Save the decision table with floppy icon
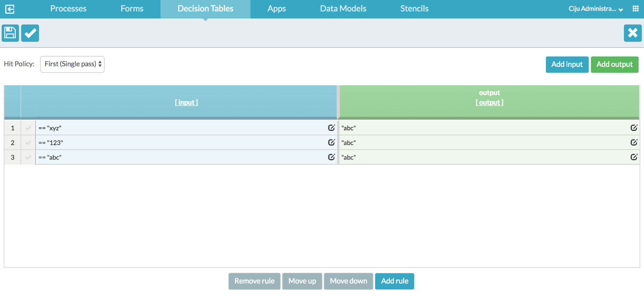The width and height of the screenshot is (644, 296). (x=10, y=33)
